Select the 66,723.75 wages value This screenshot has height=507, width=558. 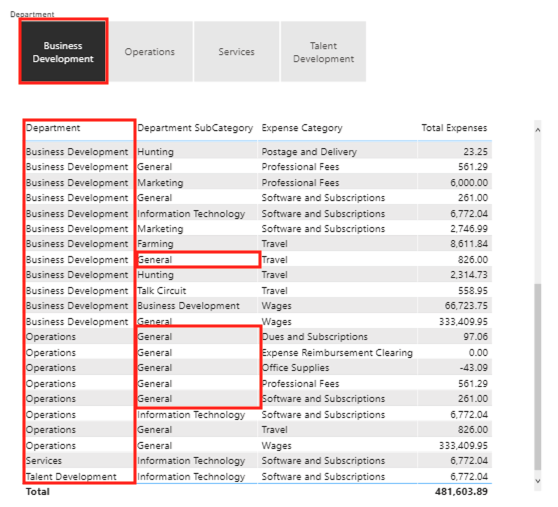click(466, 306)
